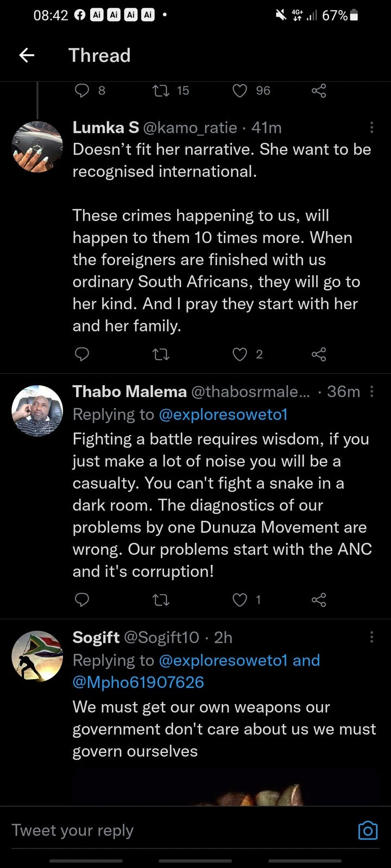Image resolution: width=391 pixels, height=868 pixels.
Task: Open @Mpho61907626 mention link
Action: tap(138, 682)
